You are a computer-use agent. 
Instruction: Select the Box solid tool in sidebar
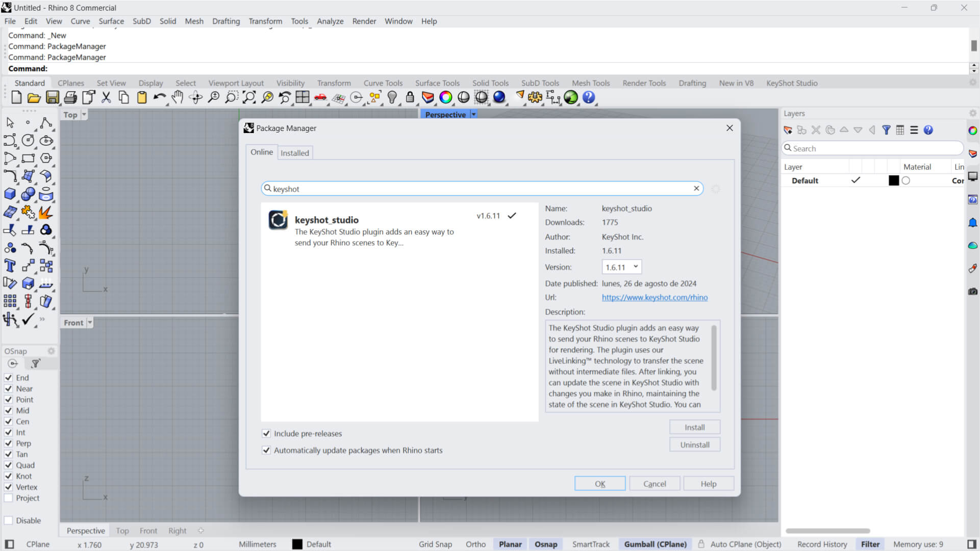[x=10, y=194]
